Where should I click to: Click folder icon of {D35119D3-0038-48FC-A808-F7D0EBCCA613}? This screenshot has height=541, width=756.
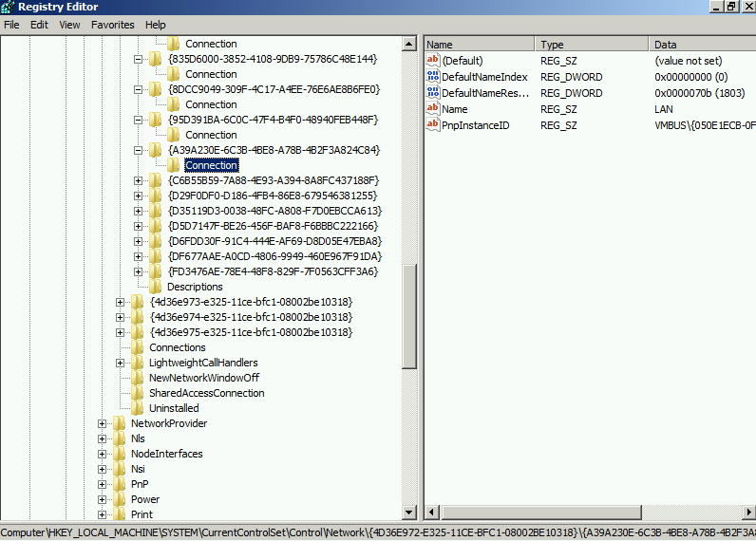[x=155, y=211]
